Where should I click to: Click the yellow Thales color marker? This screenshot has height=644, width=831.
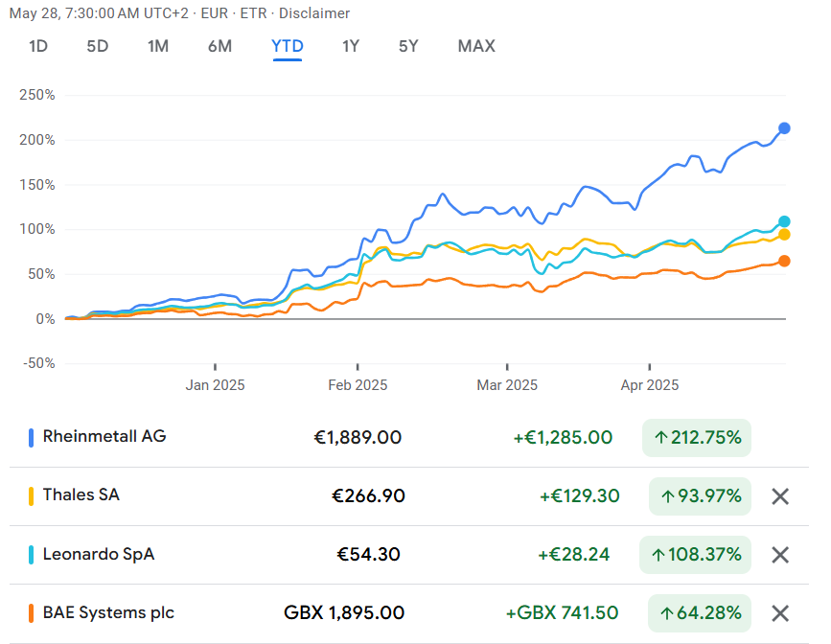(x=32, y=496)
